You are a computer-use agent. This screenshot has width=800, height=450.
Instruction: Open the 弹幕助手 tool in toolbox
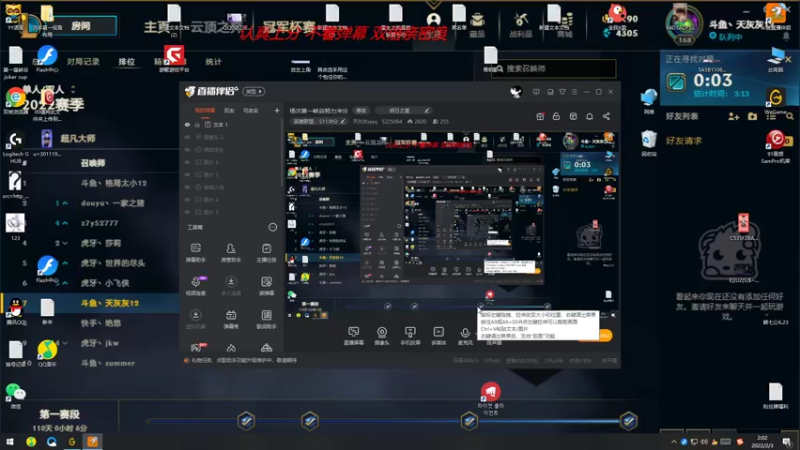[195, 253]
